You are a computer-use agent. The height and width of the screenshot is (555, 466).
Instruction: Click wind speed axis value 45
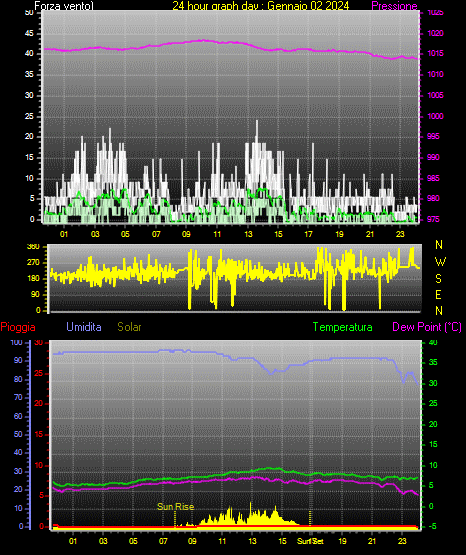coord(29,33)
